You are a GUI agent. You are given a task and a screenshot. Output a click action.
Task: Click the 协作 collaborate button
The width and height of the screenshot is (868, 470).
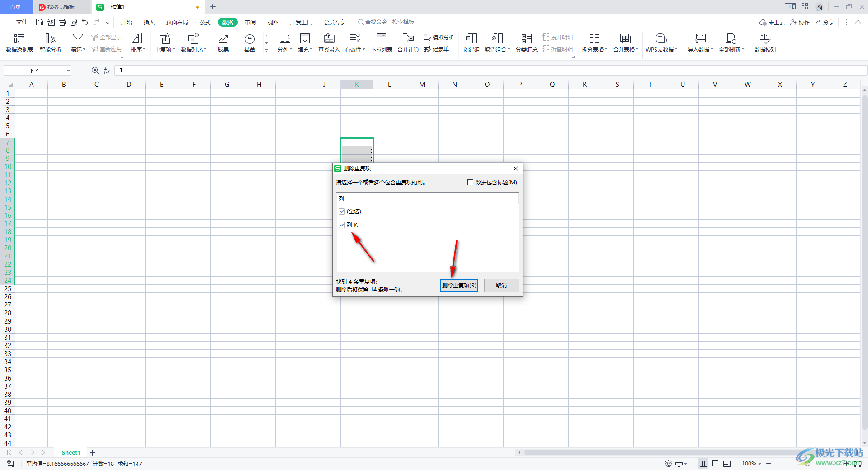tap(800, 22)
